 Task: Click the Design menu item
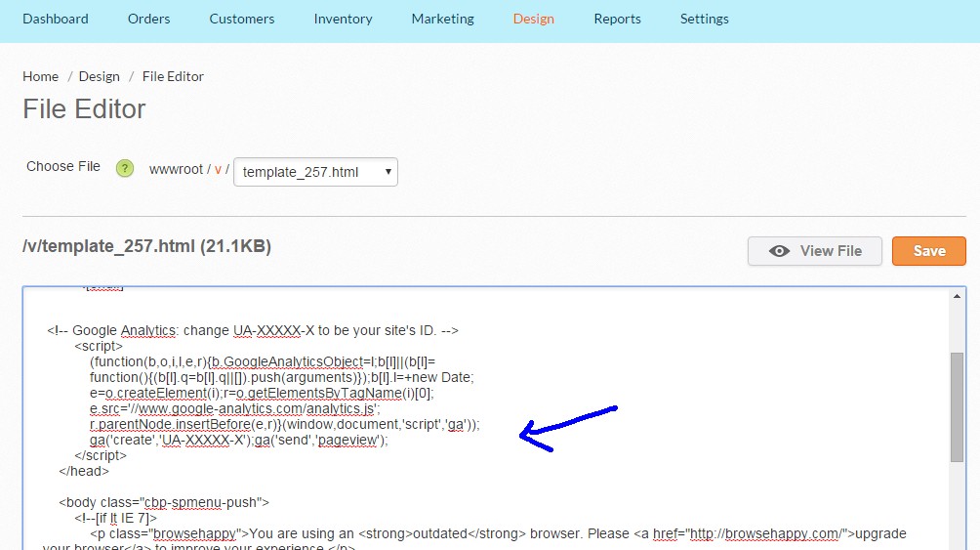tap(534, 19)
